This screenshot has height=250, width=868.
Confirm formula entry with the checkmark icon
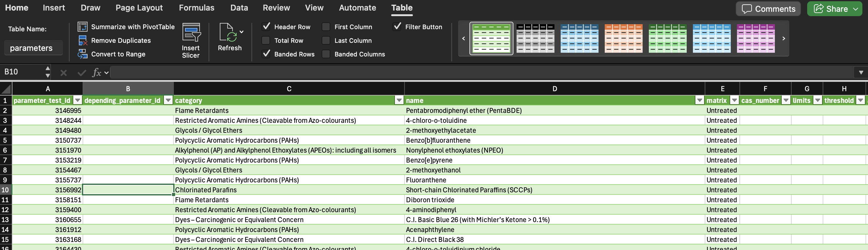[82, 72]
